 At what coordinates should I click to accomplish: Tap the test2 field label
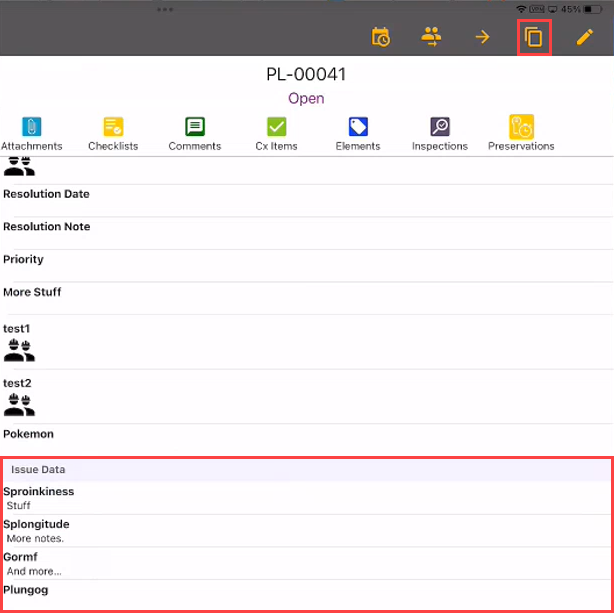click(17, 383)
